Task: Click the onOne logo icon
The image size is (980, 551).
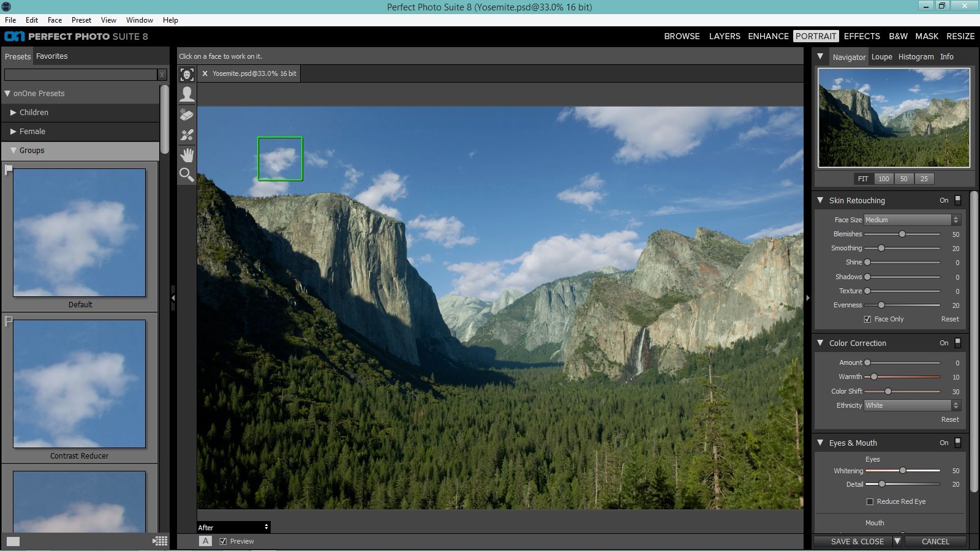Action: pyautogui.click(x=13, y=37)
